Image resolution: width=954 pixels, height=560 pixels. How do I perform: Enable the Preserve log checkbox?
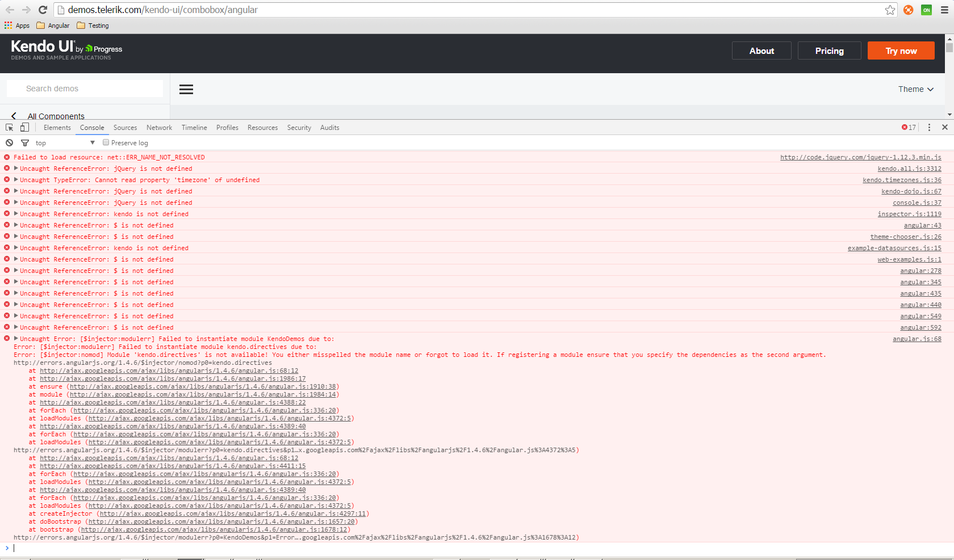tap(106, 142)
